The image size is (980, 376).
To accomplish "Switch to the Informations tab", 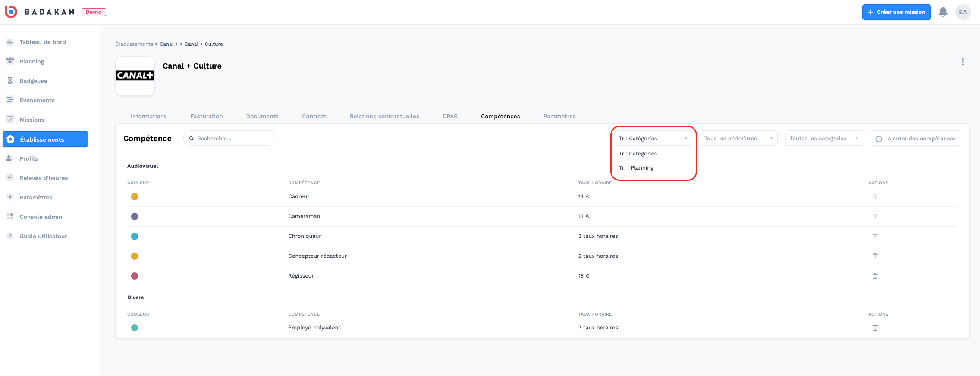I will [x=149, y=117].
